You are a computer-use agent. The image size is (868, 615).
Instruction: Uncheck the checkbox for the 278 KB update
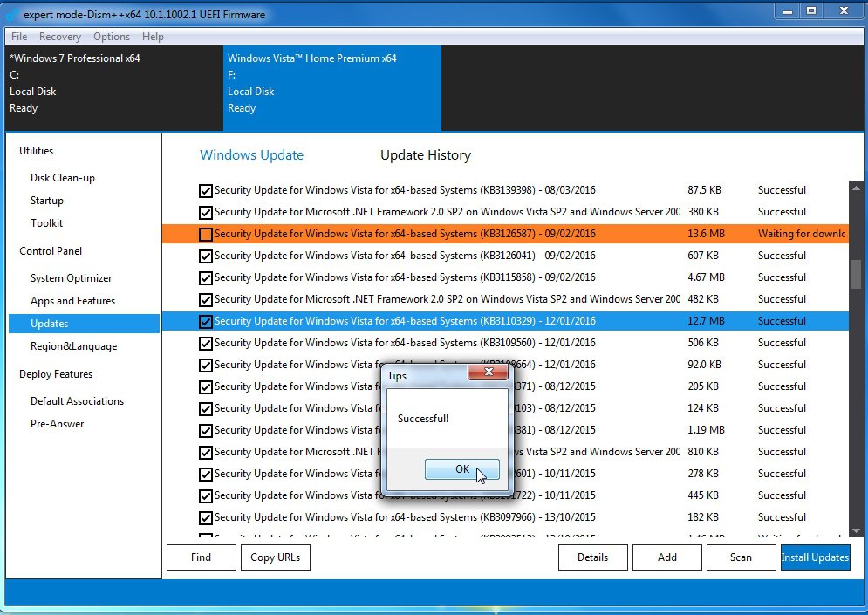click(x=205, y=474)
